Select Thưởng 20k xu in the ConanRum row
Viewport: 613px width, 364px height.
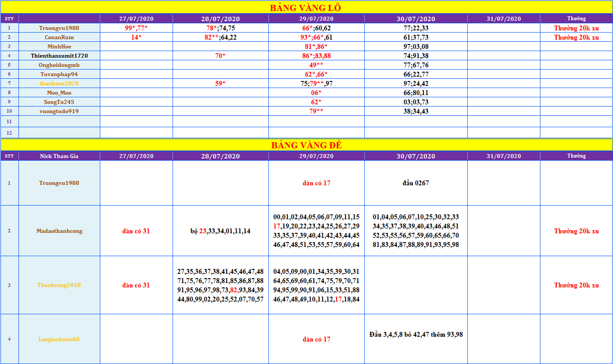[x=576, y=37]
